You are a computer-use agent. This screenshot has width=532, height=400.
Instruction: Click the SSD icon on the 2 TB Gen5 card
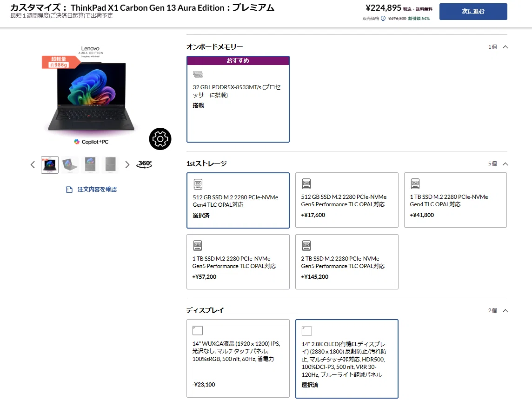coord(306,245)
